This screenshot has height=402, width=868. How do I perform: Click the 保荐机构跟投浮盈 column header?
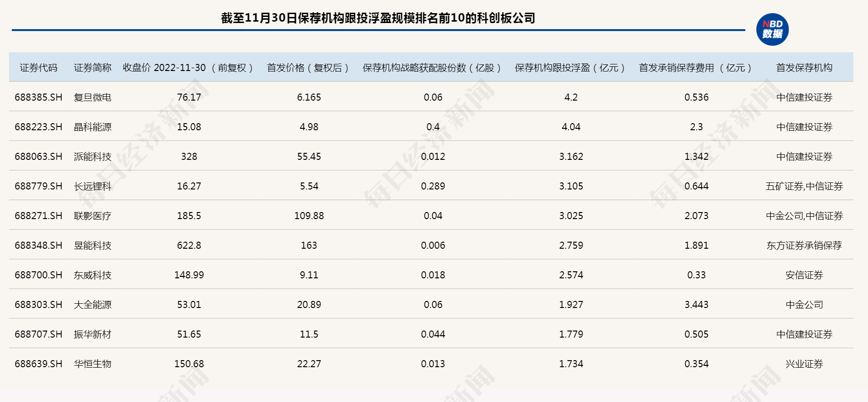(x=570, y=68)
